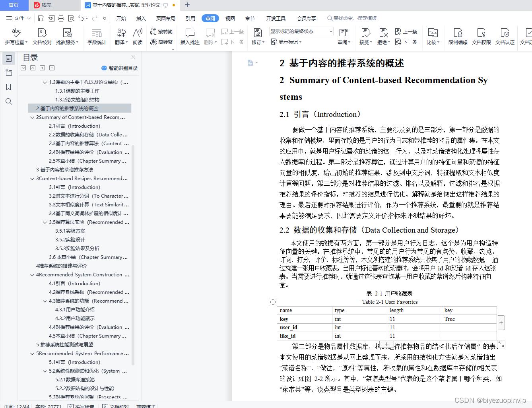Open the 拼写检查 spell check tool
Image resolution: width=532 pixels, height=408 pixels.
(x=16, y=36)
